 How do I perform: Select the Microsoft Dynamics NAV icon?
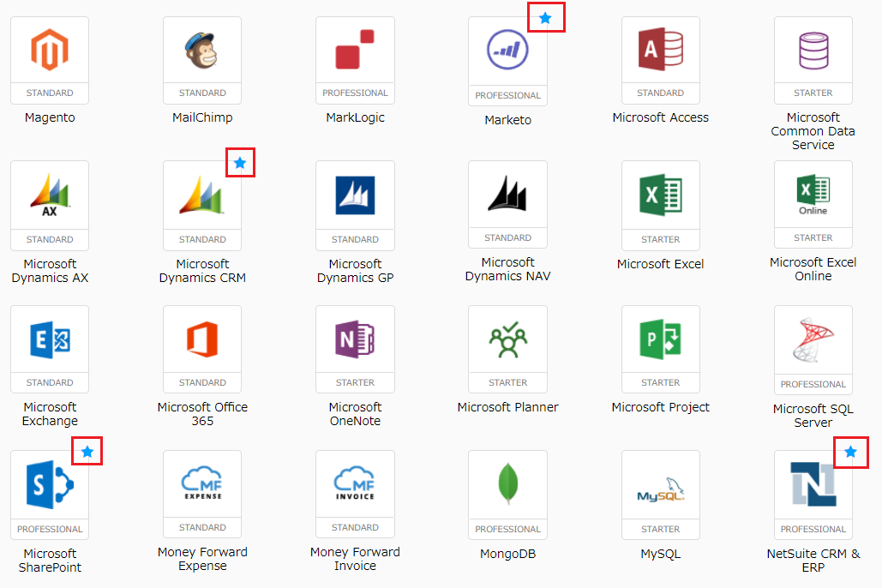point(507,194)
